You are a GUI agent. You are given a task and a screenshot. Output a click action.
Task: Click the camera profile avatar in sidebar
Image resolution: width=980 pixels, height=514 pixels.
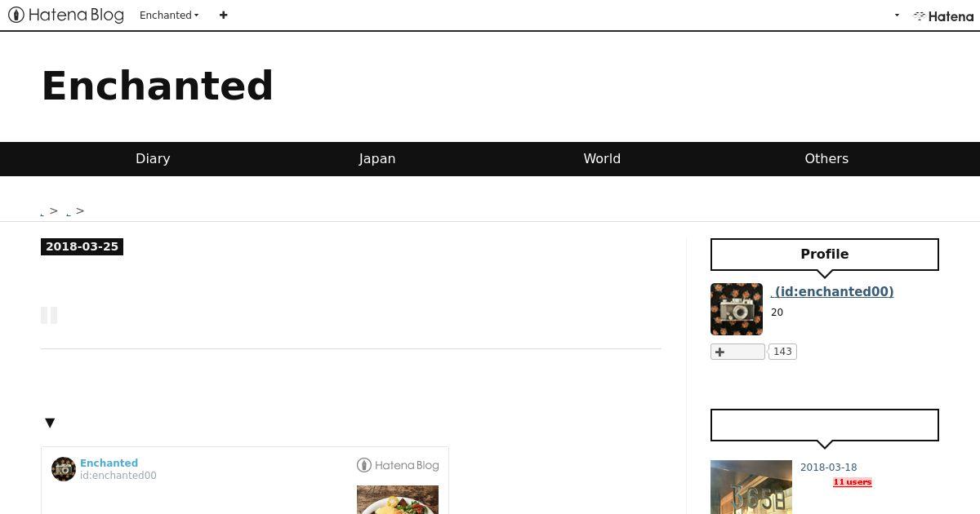(737, 309)
